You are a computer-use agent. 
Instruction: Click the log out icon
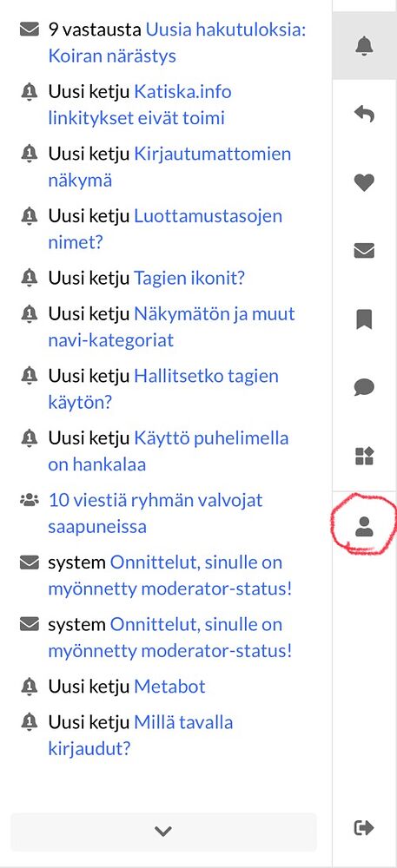pos(364,827)
